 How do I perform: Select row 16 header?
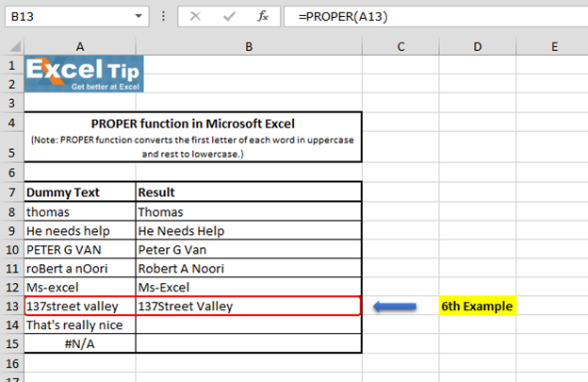11,363
